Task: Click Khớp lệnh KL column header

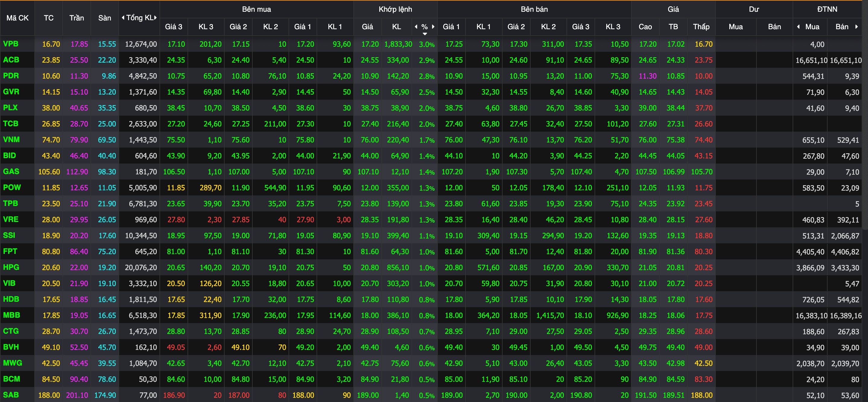Action: (396, 26)
